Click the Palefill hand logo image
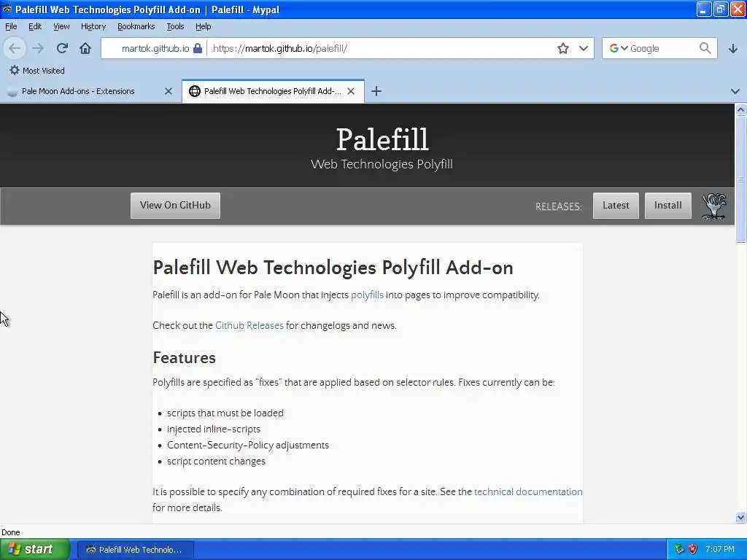 click(x=713, y=206)
